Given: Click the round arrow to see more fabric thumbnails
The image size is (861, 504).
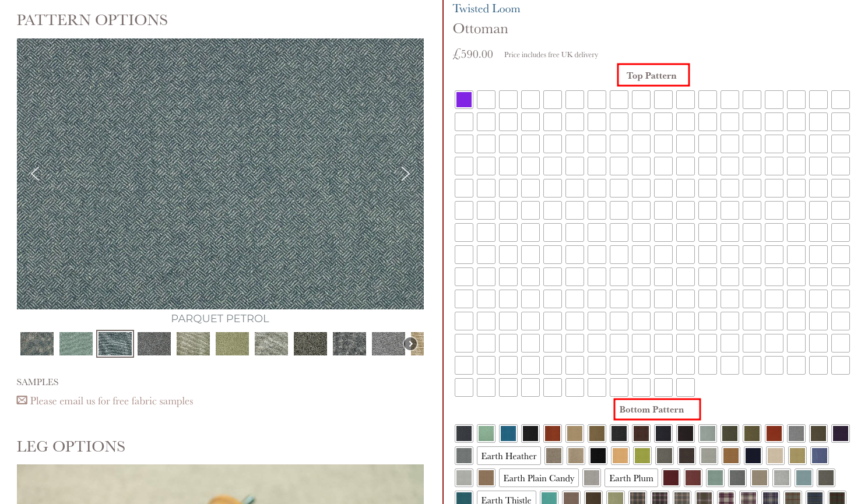Looking at the screenshot, I should point(410,344).
